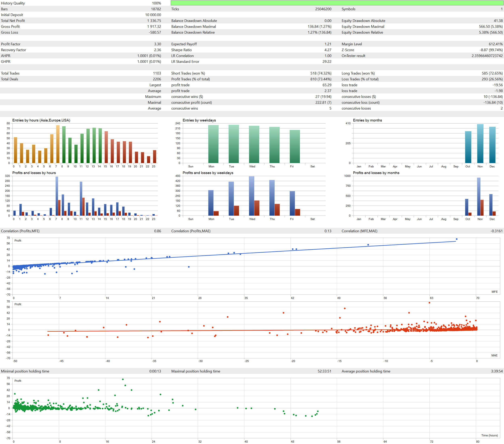Screen dimensions: 504x444
Task: Click the OnTester result value
Action: pos(487,56)
